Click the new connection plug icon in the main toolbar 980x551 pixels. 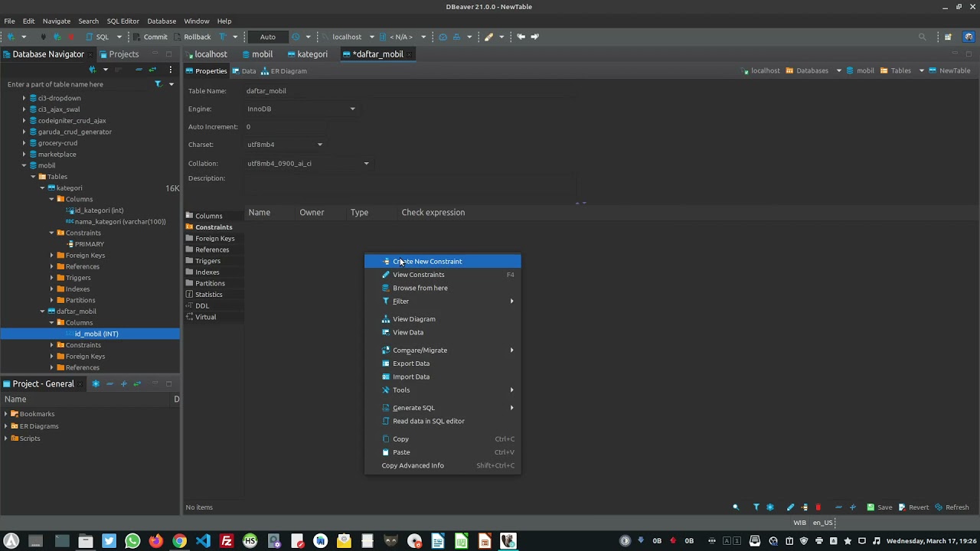(x=11, y=37)
